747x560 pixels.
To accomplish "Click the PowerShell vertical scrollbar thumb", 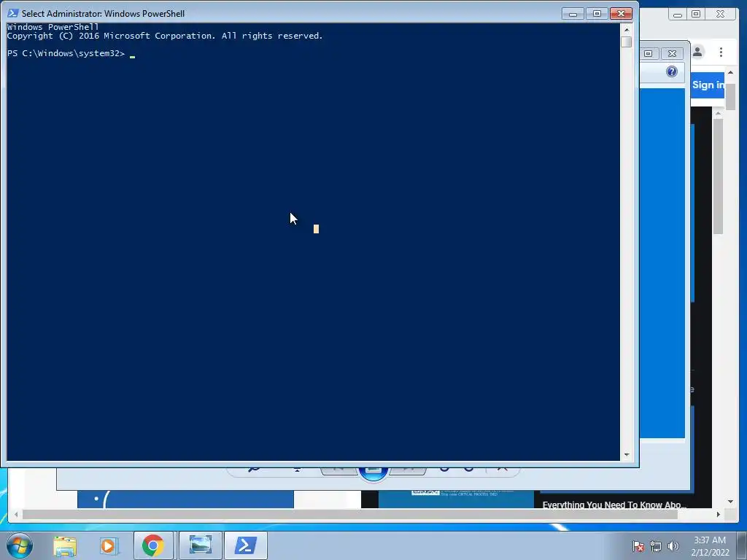I will pyautogui.click(x=627, y=42).
